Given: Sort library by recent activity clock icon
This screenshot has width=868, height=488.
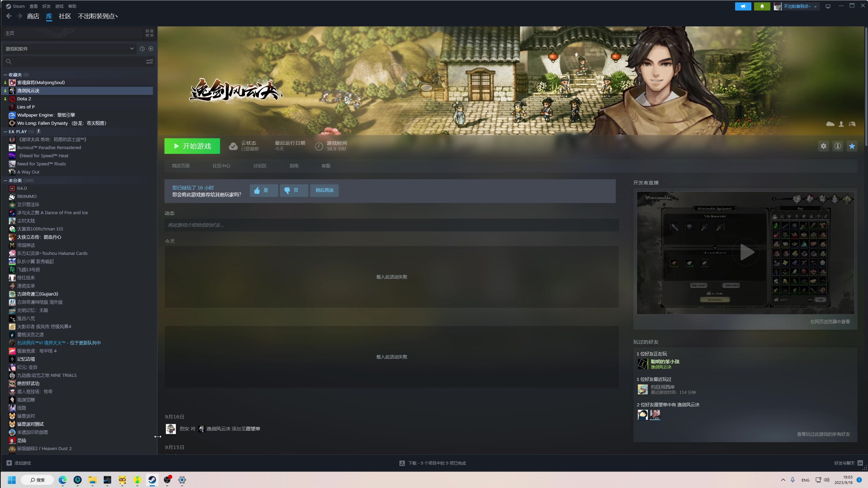Looking at the screenshot, I should click(x=142, y=49).
